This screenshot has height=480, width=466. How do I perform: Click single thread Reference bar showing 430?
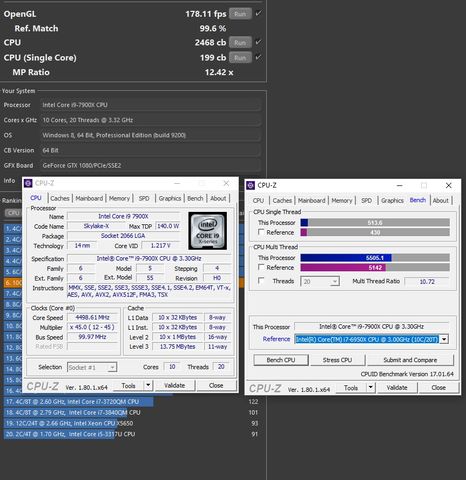(x=375, y=232)
